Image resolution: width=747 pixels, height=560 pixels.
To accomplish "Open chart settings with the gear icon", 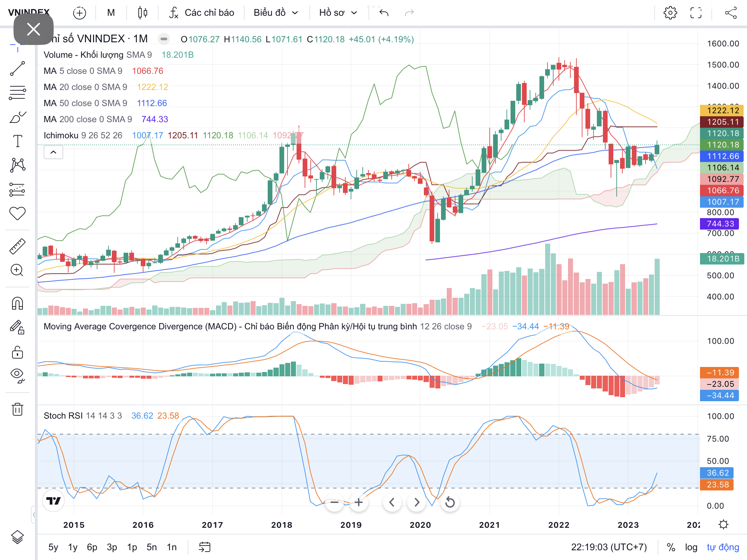I will click(670, 13).
